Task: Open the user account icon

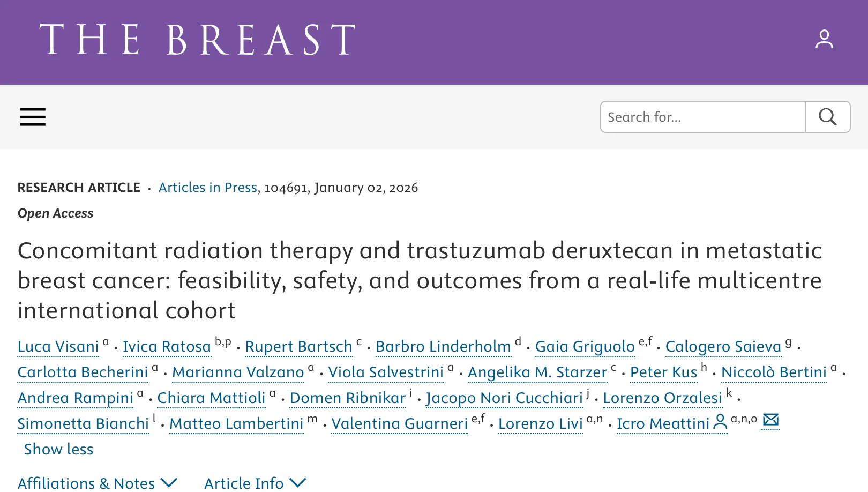Action: click(824, 39)
